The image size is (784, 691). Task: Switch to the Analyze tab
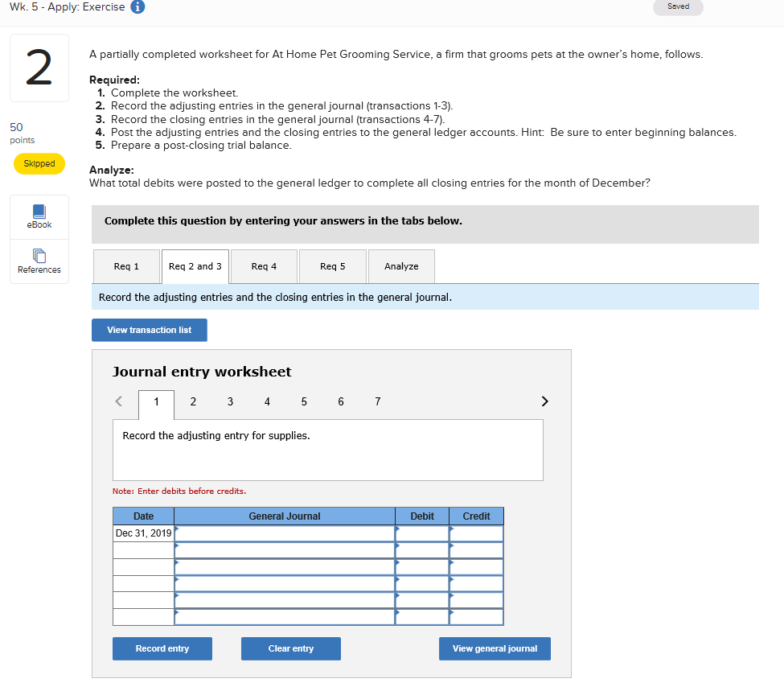click(x=401, y=266)
